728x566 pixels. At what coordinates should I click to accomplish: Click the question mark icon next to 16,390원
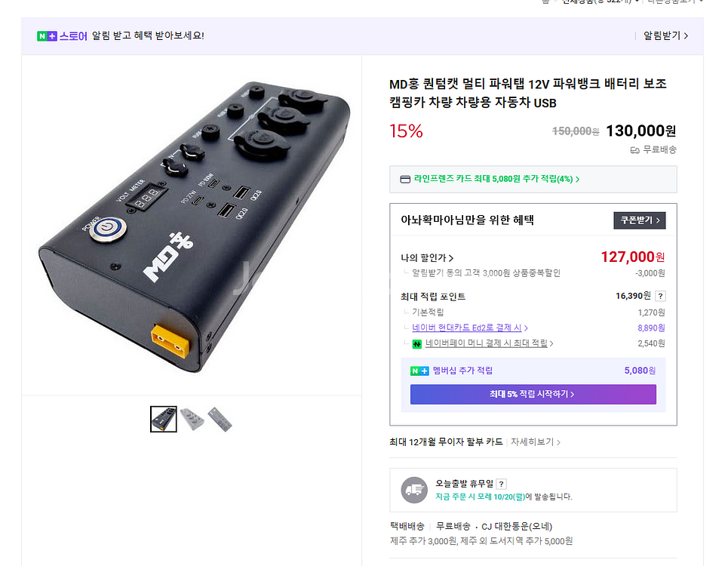pos(662,296)
